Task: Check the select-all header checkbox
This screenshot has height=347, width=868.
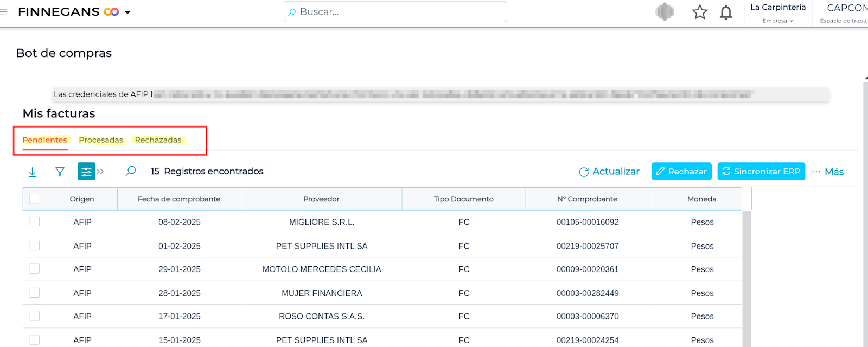Action: click(x=34, y=199)
